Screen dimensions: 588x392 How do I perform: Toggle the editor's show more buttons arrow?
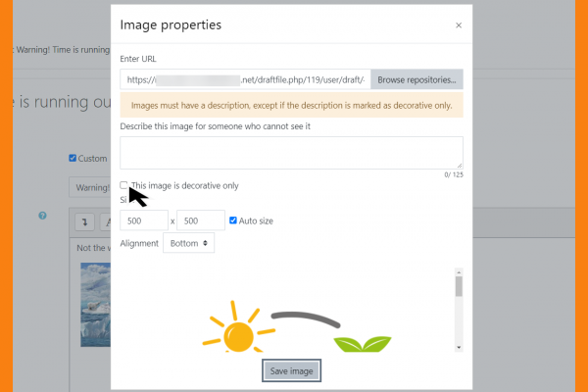(84, 221)
